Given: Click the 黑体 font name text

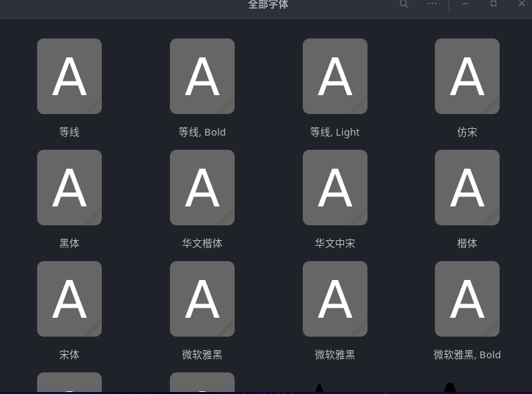Looking at the screenshot, I should click(x=69, y=244).
